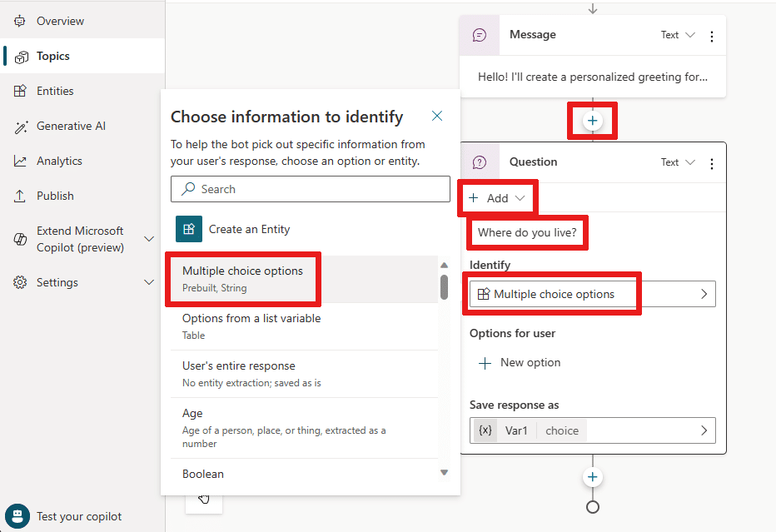Click the entity Search field

click(x=311, y=189)
